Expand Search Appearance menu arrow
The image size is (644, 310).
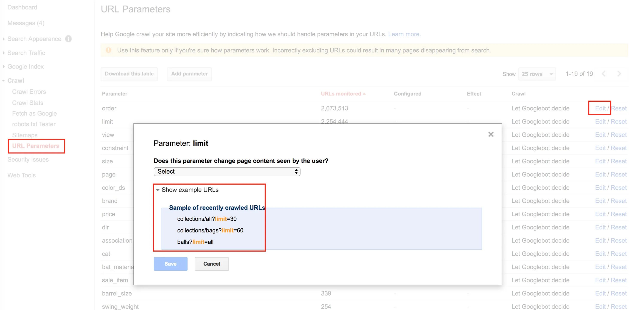(x=3, y=39)
